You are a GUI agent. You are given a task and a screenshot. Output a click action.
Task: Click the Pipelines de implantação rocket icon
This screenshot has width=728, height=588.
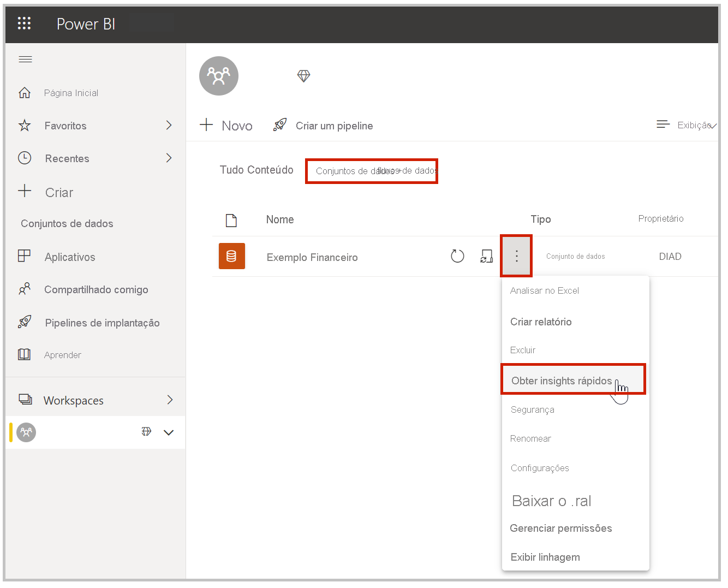tap(25, 322)
